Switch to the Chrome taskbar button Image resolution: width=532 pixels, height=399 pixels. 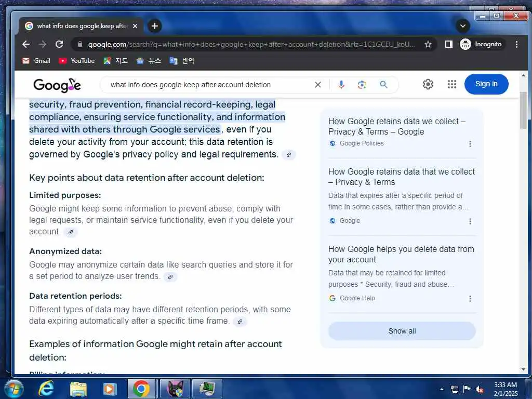[141, 389]
